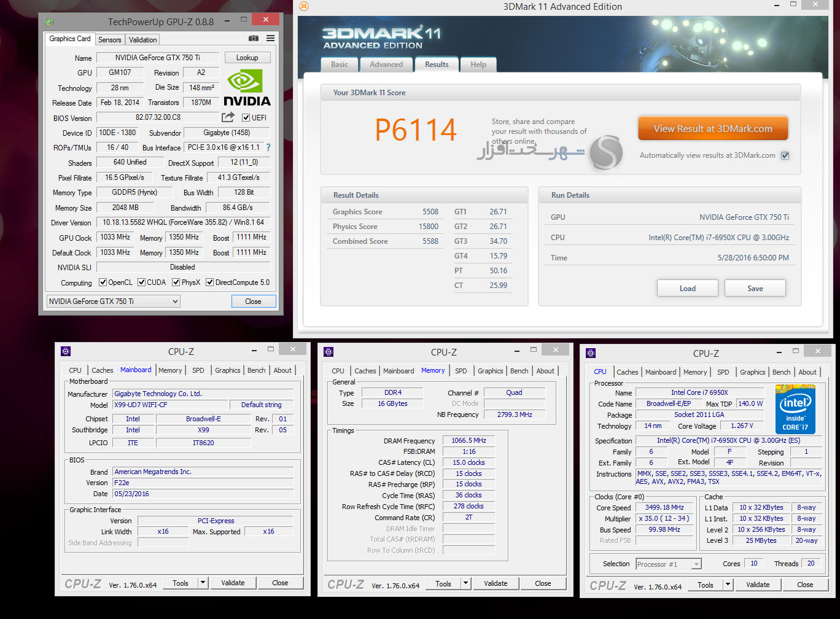The image size is (840, 619).
Task: Click the Intel Core i7 logo badge
Action: pos(795,408)
